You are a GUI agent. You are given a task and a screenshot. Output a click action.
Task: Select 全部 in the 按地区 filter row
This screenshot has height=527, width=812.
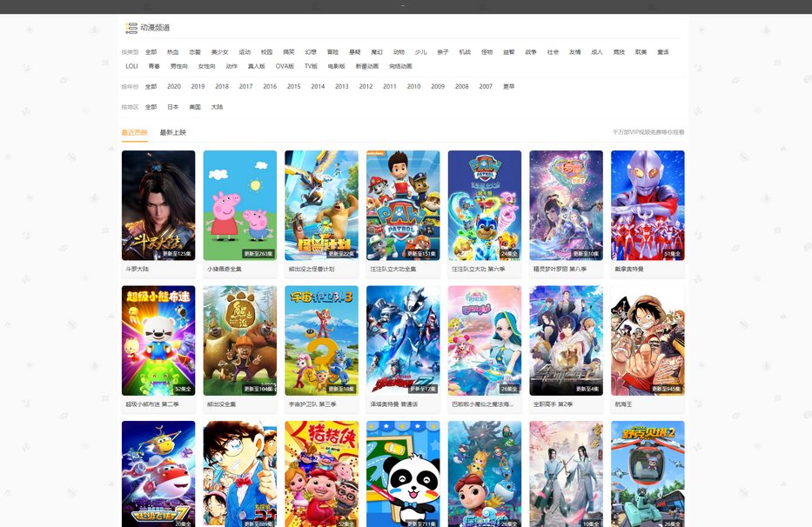coord(151,107)
